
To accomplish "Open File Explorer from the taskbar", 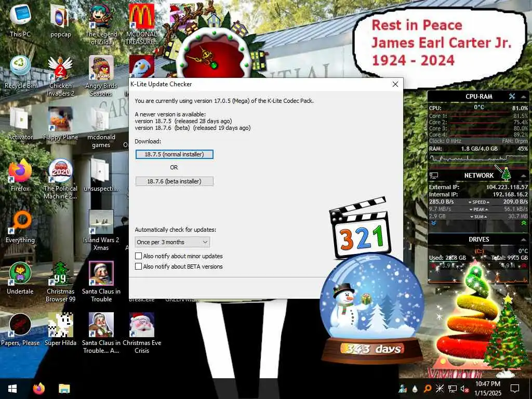I will pos(64,389).
